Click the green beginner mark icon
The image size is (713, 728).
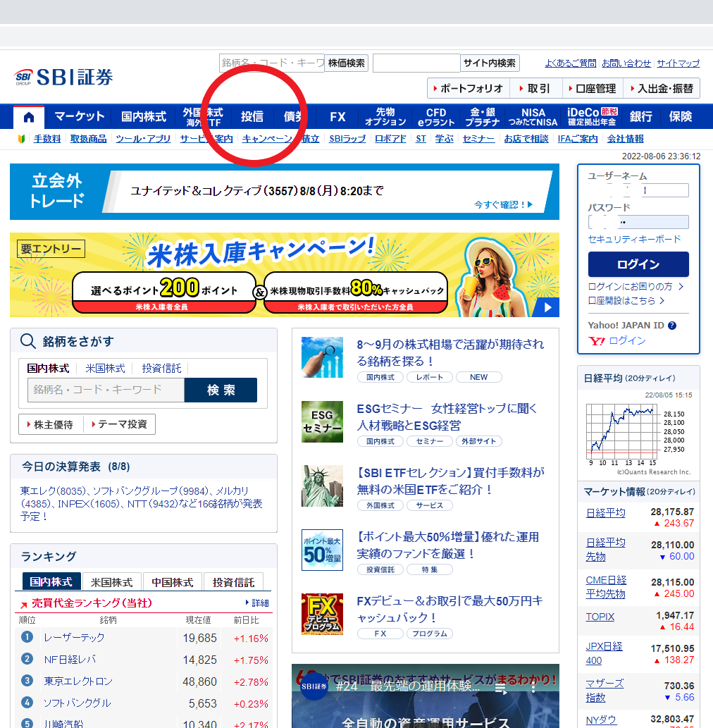[x=21, y=139]
